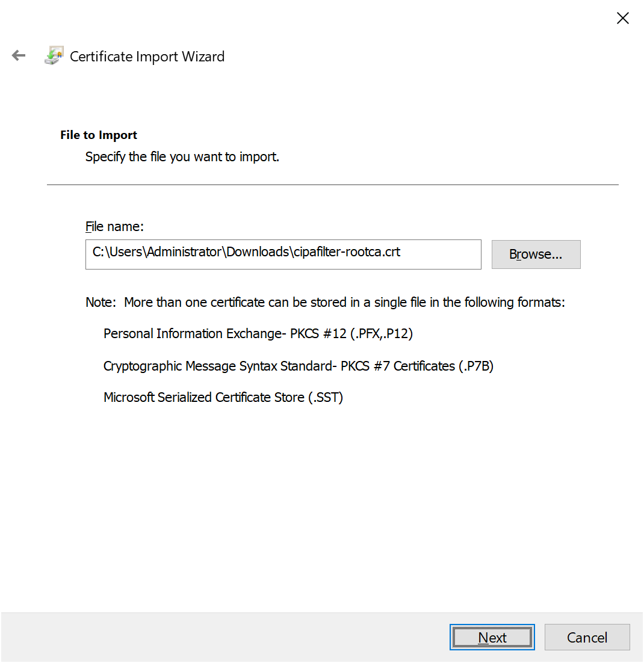This screenshot has width=644, height=663.
Task: Open the Browse file picker
Action: 535,254
